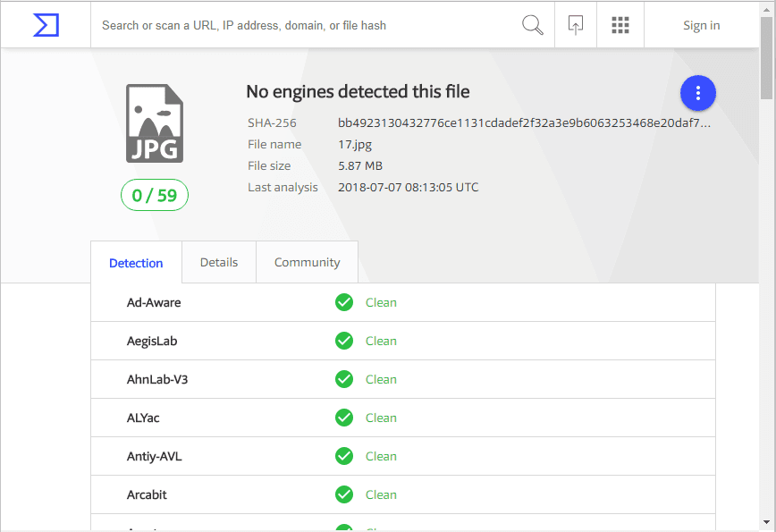The width and height of the screenshot is (776, 532).
Task: Click the VirusTotal logo icon
Action: tap(46, 25)
